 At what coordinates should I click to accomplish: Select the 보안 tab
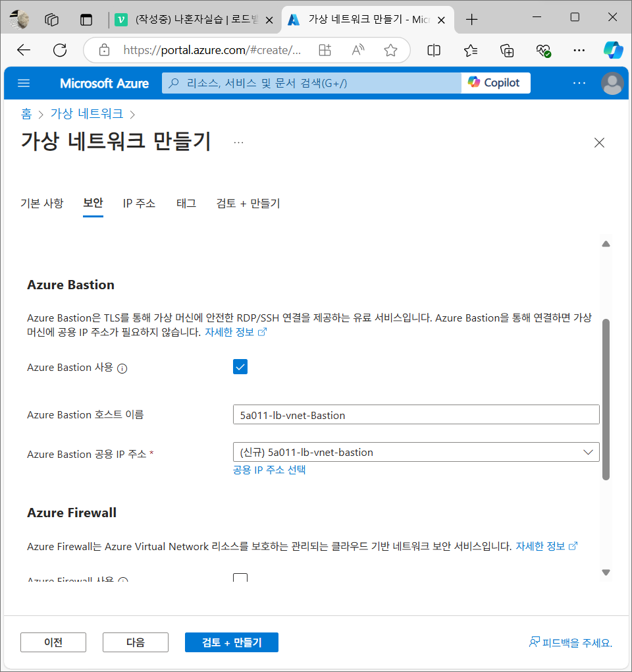point(93,203)
